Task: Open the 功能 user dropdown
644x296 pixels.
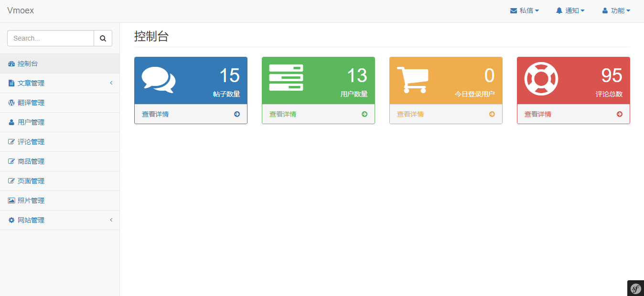Action: pyautogui.click(x=616, y=11)
